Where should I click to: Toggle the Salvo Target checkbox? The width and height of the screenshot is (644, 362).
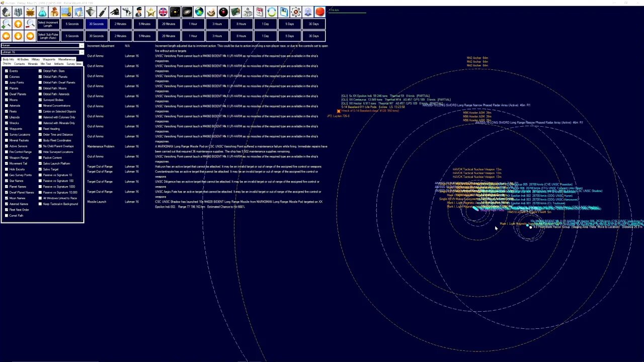(40, 169)
